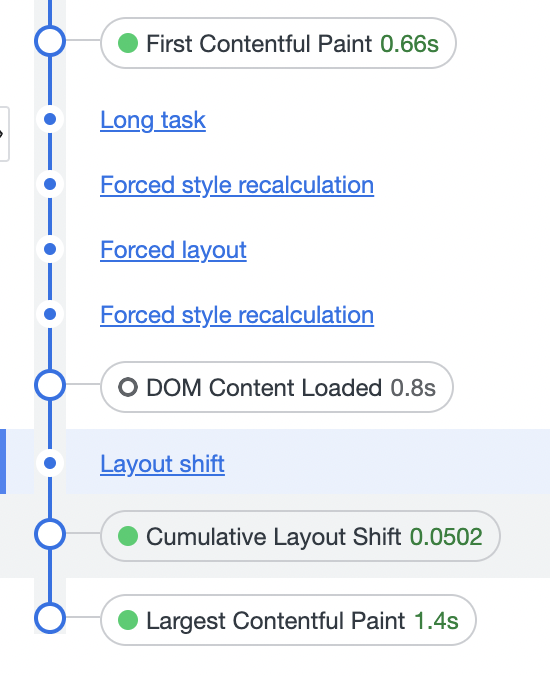550x676 pixels.
Task: Click the green dot beside Cumulative Layout Shift
Action: (128, 536)
